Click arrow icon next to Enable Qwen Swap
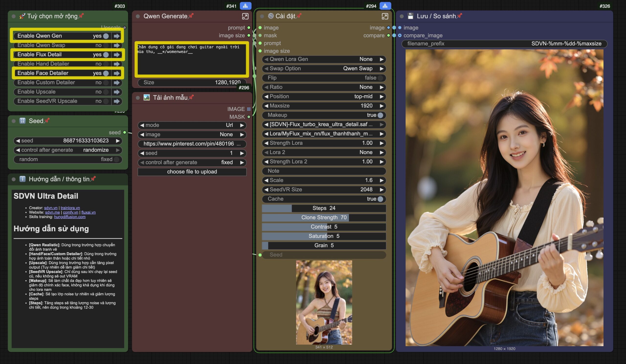The image size is (626, 364). [x=116, y=45]
